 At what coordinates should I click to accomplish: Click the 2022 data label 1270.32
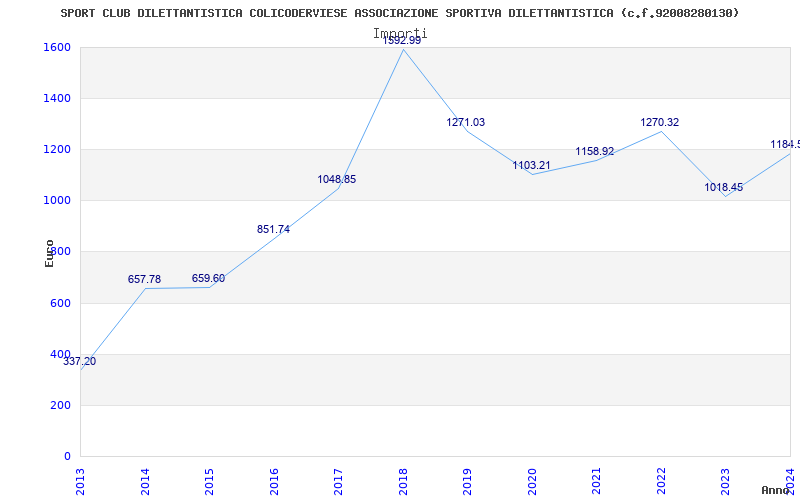(660, 122)
